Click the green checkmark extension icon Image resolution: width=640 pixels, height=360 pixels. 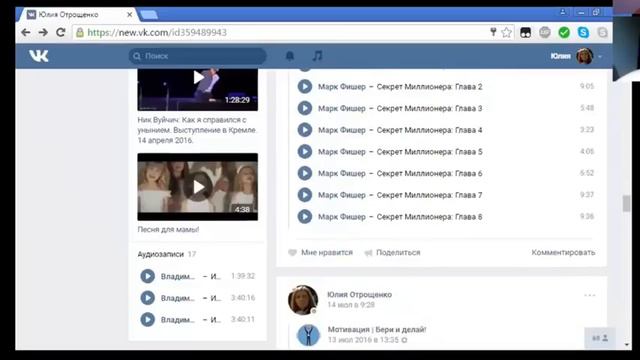(564, 32)
